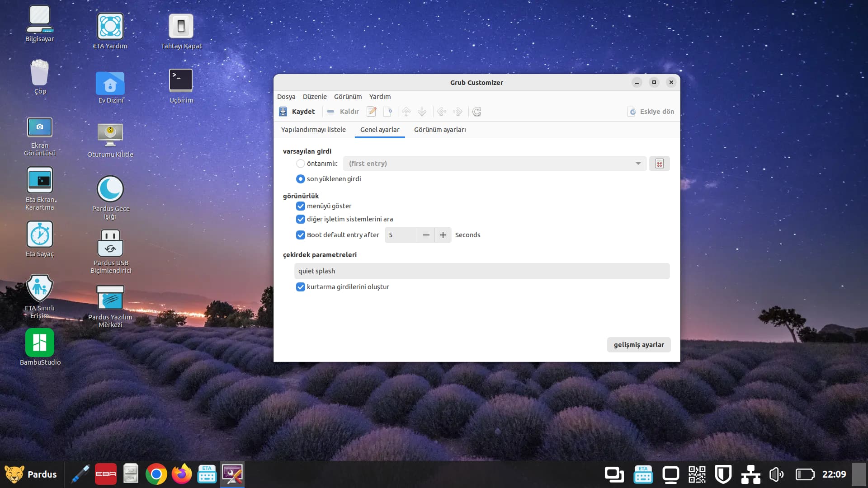
Task: Click the reload refresh toolbar icon
Action: click(x=476, y=112)
